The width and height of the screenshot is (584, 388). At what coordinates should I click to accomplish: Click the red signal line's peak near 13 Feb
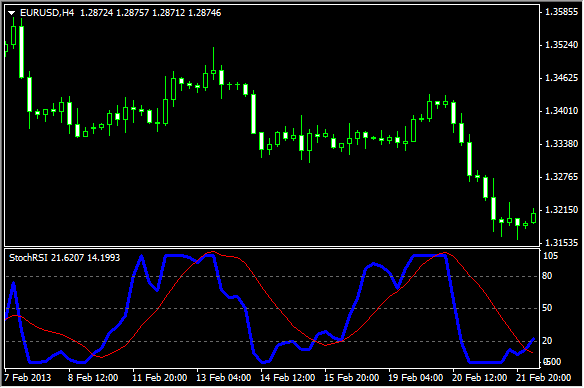click(211, 252)
